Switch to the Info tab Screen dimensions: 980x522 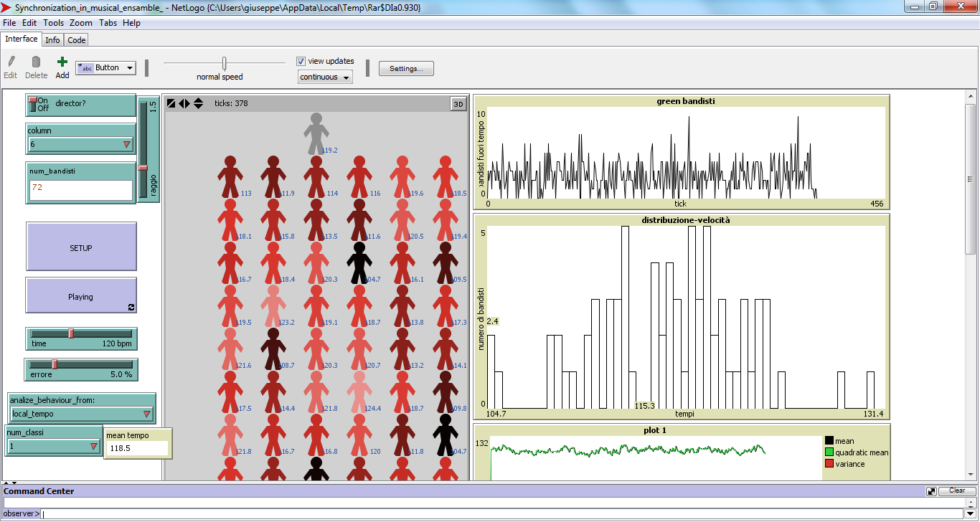tap(52, 39)
